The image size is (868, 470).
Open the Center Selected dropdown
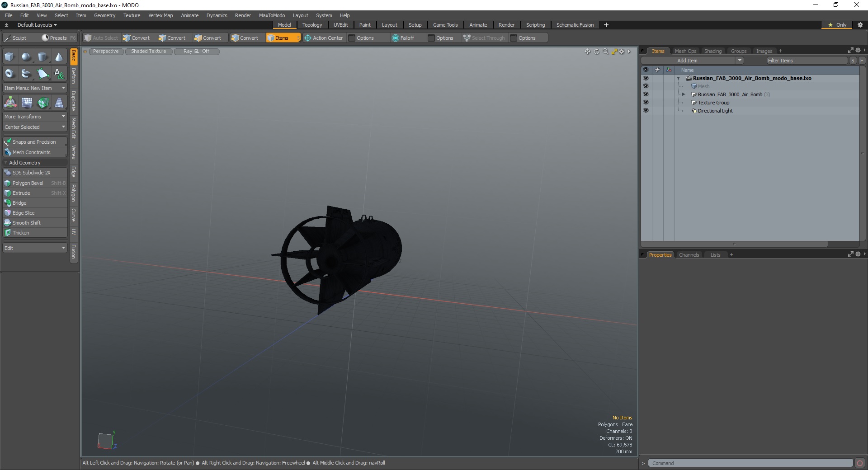click(x=35, y=127)
